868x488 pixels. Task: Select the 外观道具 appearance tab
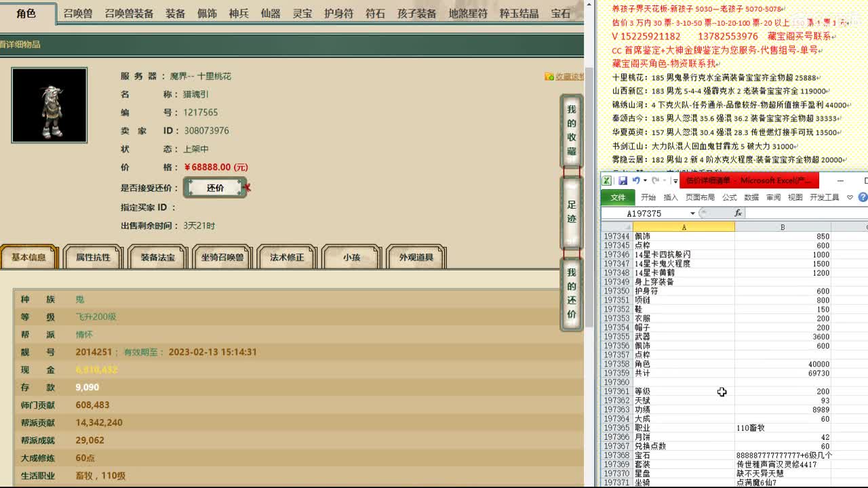(416, 258)
